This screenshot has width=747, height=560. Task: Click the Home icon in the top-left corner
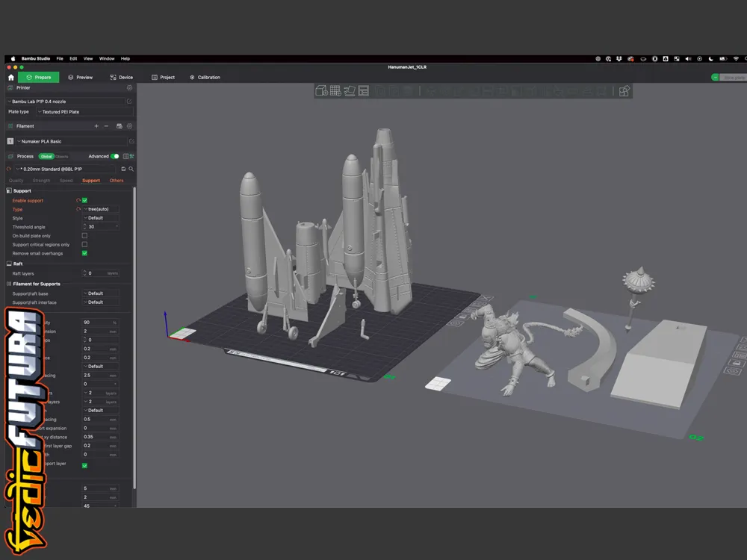[10, 77]
